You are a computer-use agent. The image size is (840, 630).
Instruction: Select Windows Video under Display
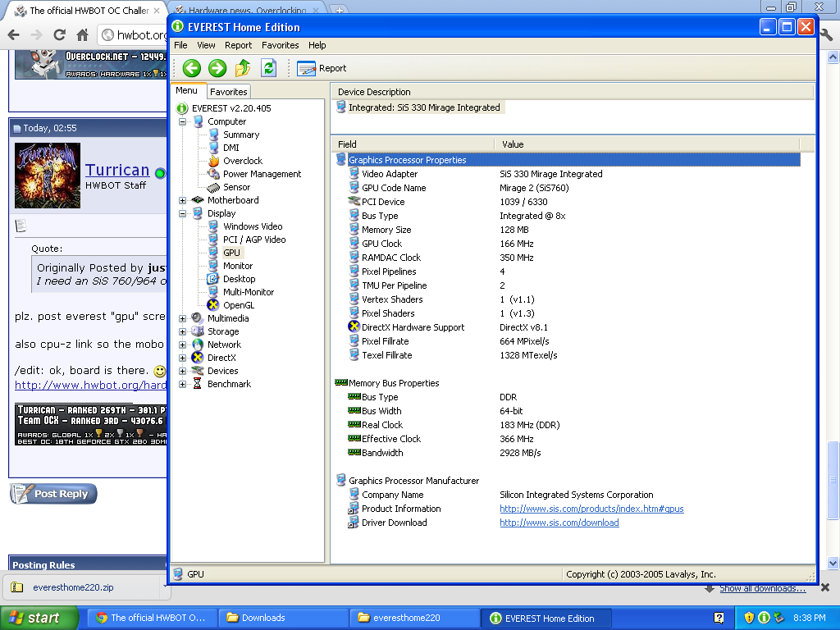click(253, 226)
